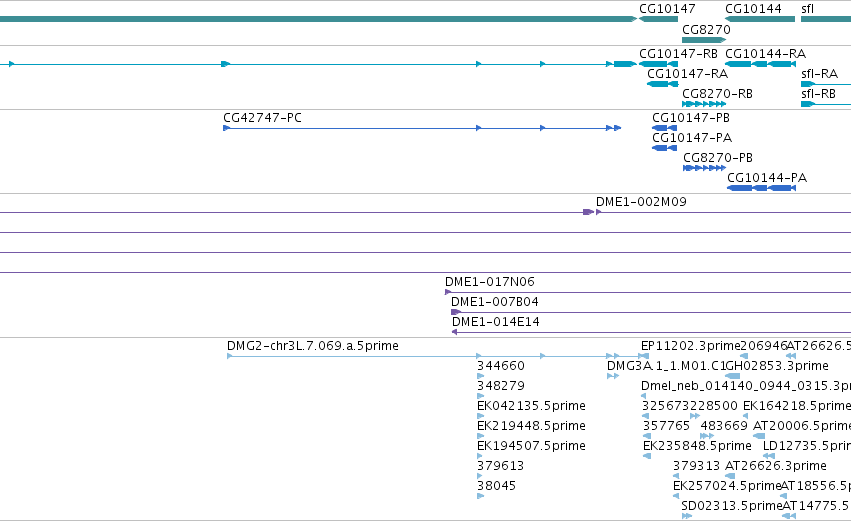
Task: Select clone DME1-007B04 label
Action: pyautogui.click(x=494, y=302)
